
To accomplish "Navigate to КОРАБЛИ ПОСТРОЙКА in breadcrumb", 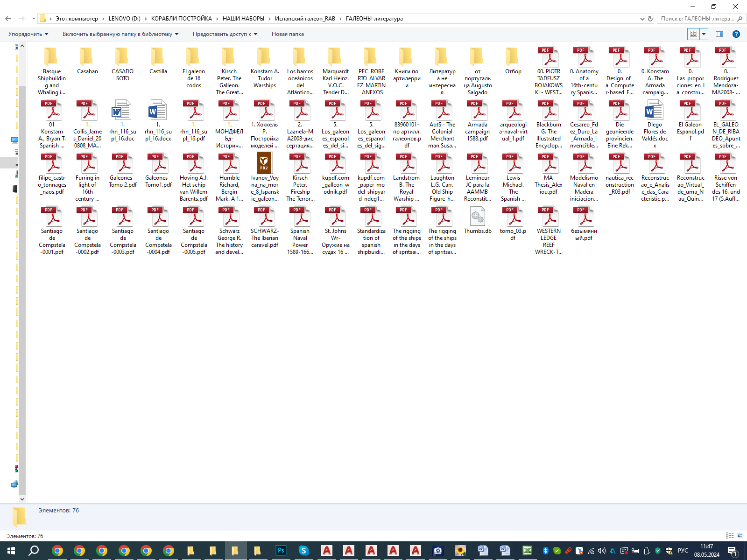I will click(182, 19).
